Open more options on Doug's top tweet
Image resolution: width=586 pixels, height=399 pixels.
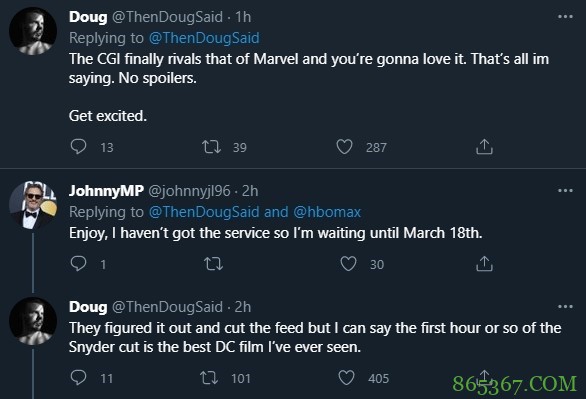pyautogui.click(x=565, y=17)
